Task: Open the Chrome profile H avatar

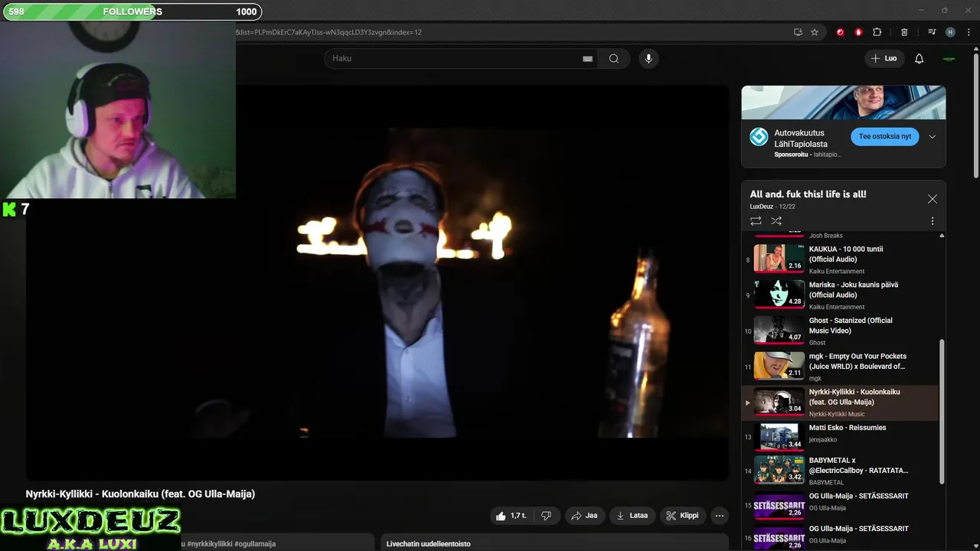Action: tap(950, 32)
